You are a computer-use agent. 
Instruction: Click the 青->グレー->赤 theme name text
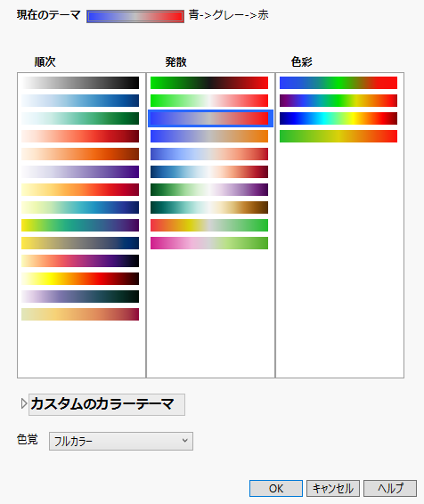pos(229,15)
